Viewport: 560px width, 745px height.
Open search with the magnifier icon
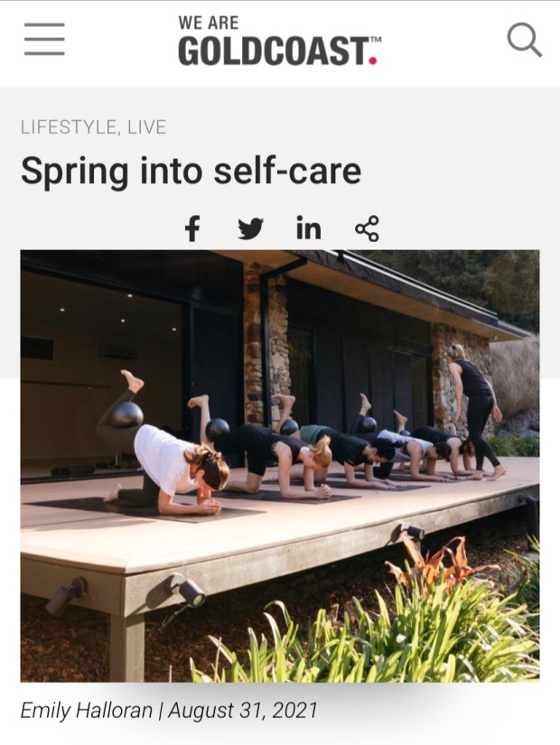pos(525,40)
